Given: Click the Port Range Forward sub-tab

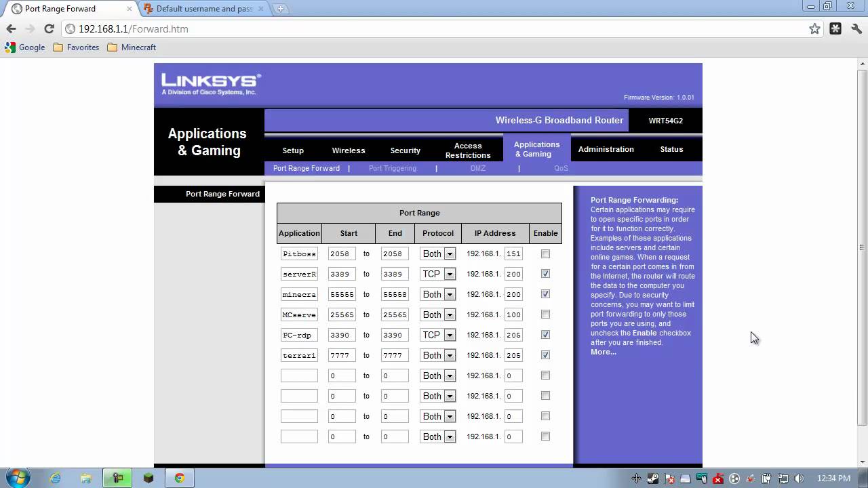Looking at the screenshot, I should [307, 168].
